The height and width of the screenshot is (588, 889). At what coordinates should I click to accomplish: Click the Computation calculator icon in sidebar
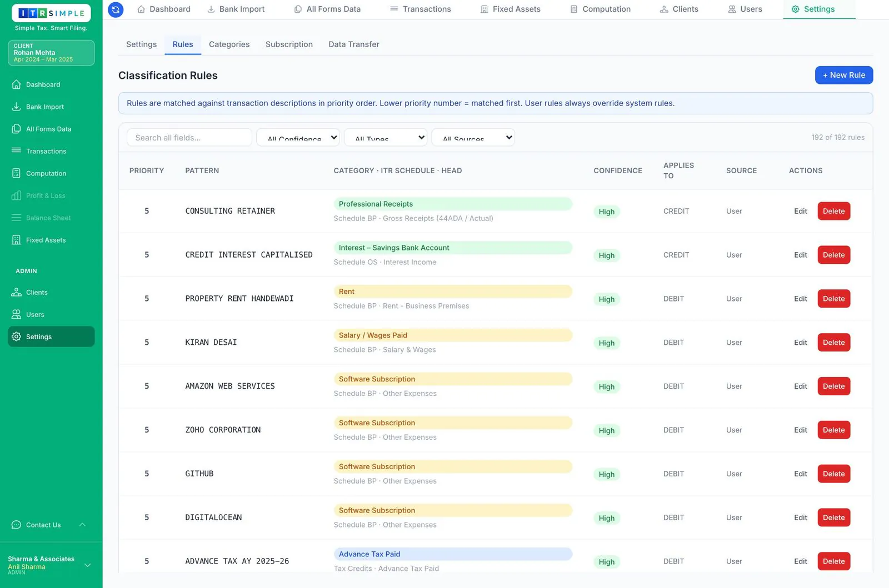[x=17, y=173]
